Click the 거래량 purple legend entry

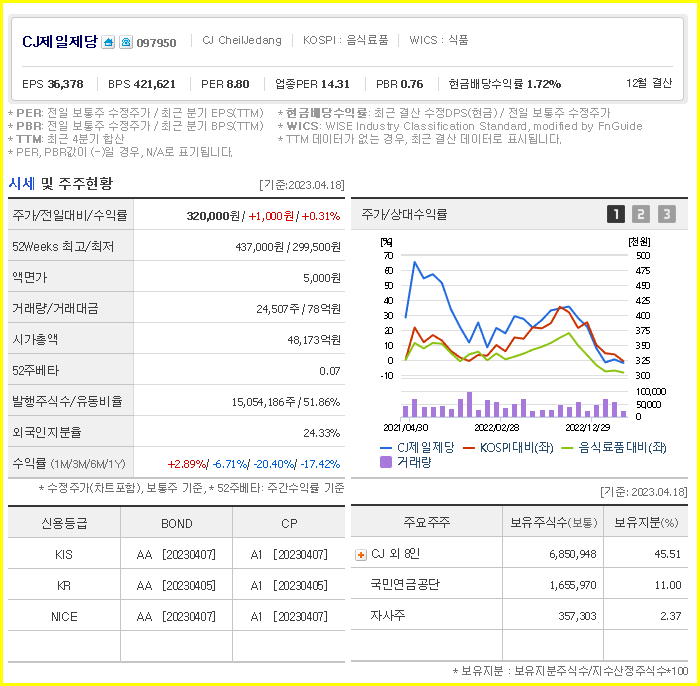[405, 462]
